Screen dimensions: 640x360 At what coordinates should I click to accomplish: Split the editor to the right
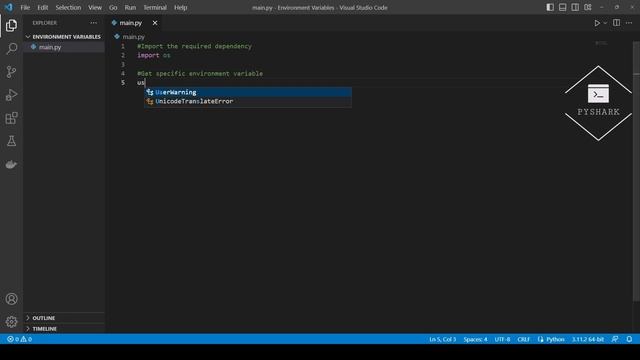coord(616,23)
